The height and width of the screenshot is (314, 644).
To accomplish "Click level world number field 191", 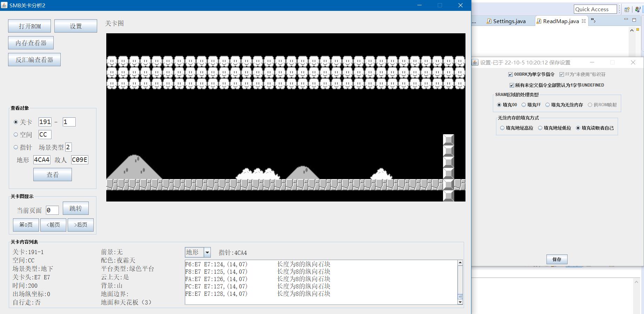I will [45, 122].
